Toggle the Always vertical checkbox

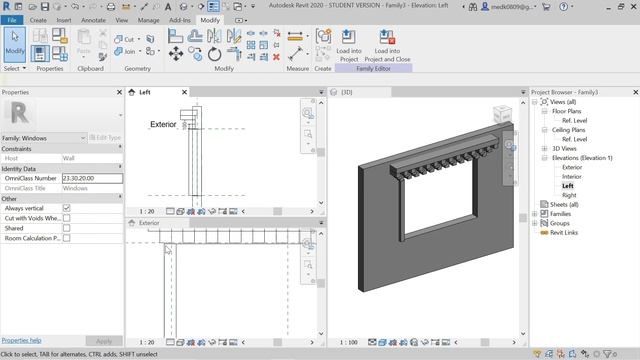67,208
